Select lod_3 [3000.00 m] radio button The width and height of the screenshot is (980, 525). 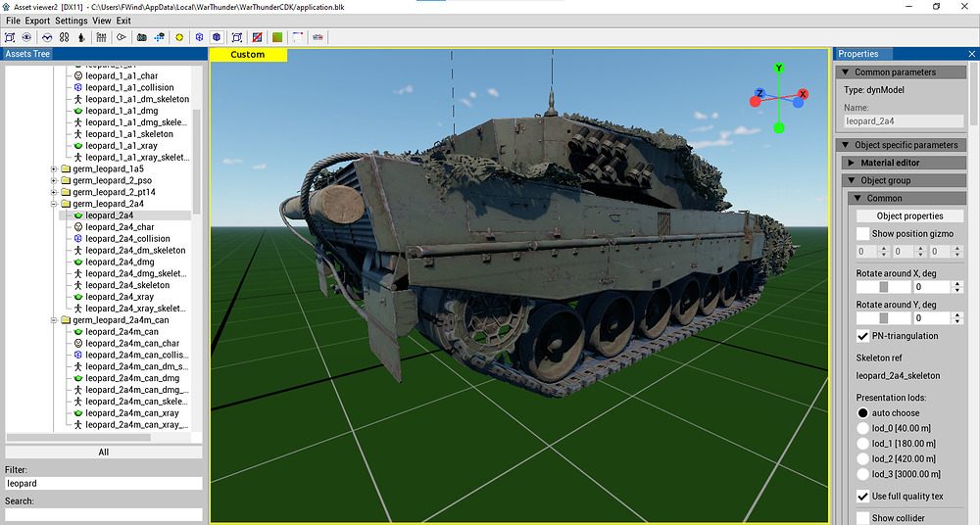pos(863,474)
